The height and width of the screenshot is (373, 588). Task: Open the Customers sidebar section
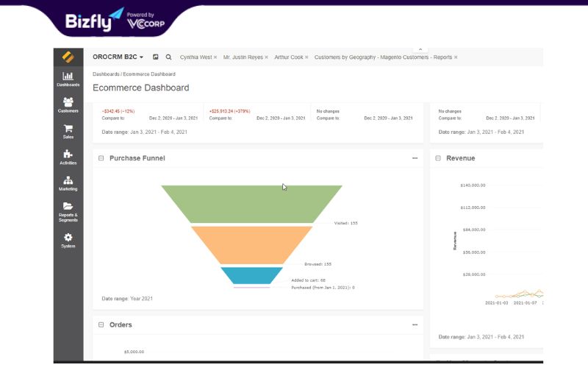[x=68, y=105]
